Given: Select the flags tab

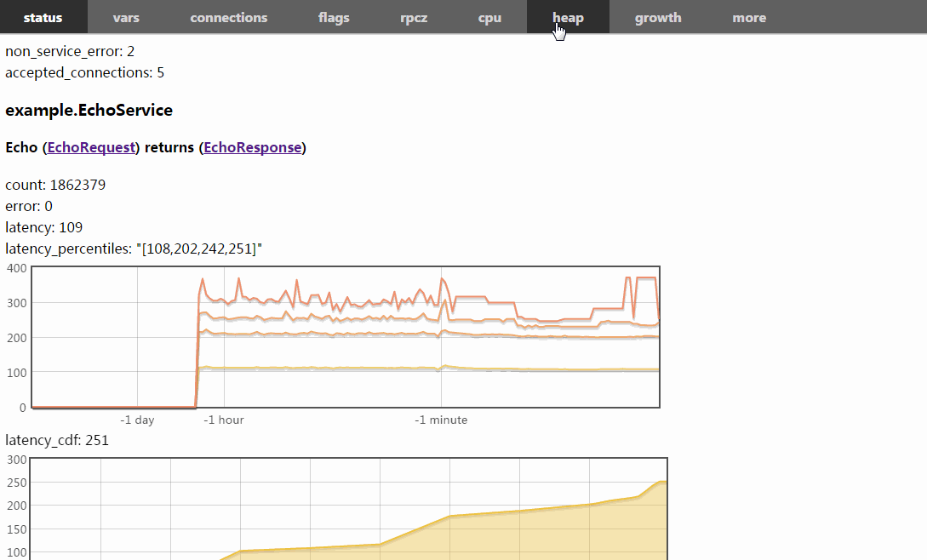Looking at the screenshot, I should 334,17.
